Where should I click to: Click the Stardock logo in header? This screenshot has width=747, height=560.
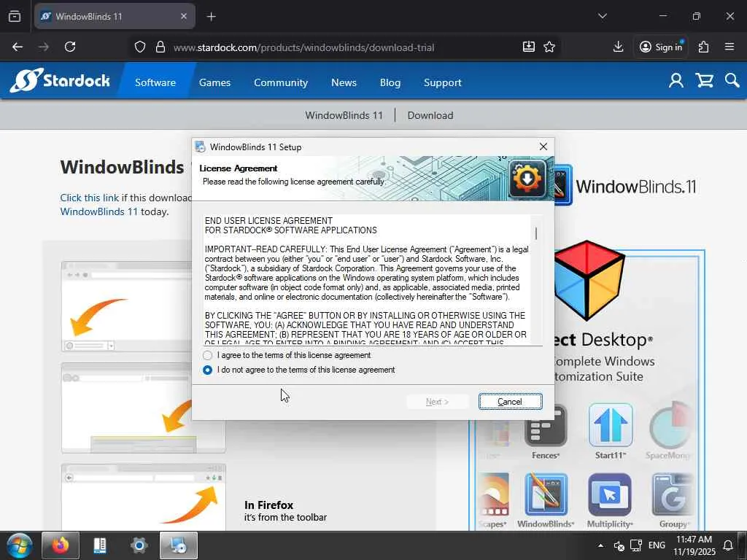(x=60, y=80)
